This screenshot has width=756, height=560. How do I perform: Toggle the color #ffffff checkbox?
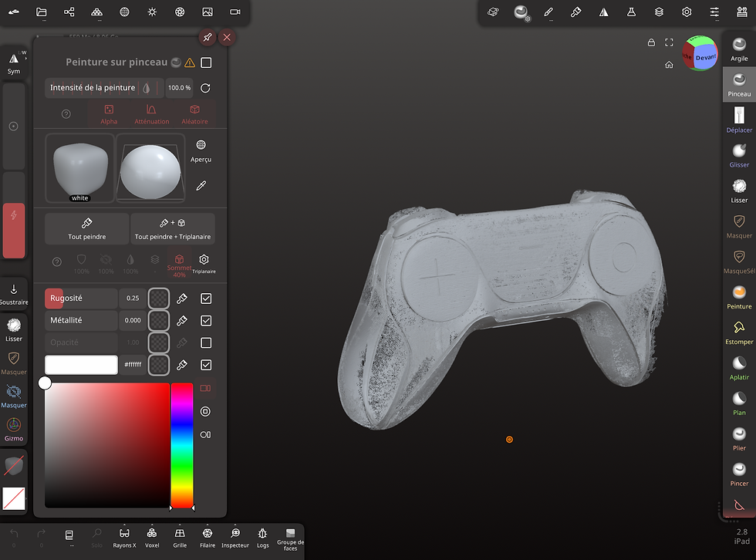[x=206, y=365]
